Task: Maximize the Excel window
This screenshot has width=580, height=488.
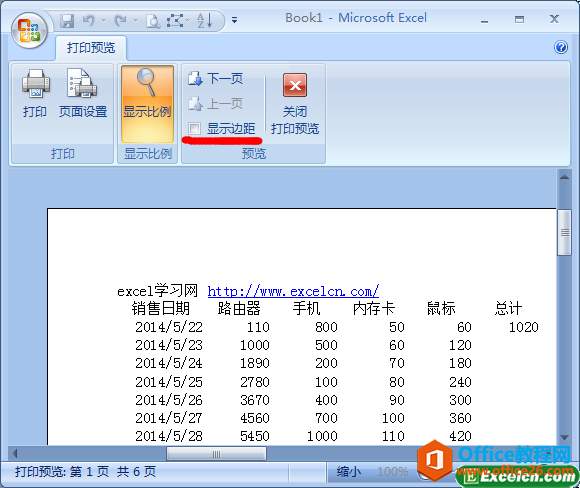Action: (x=519, y=19)
